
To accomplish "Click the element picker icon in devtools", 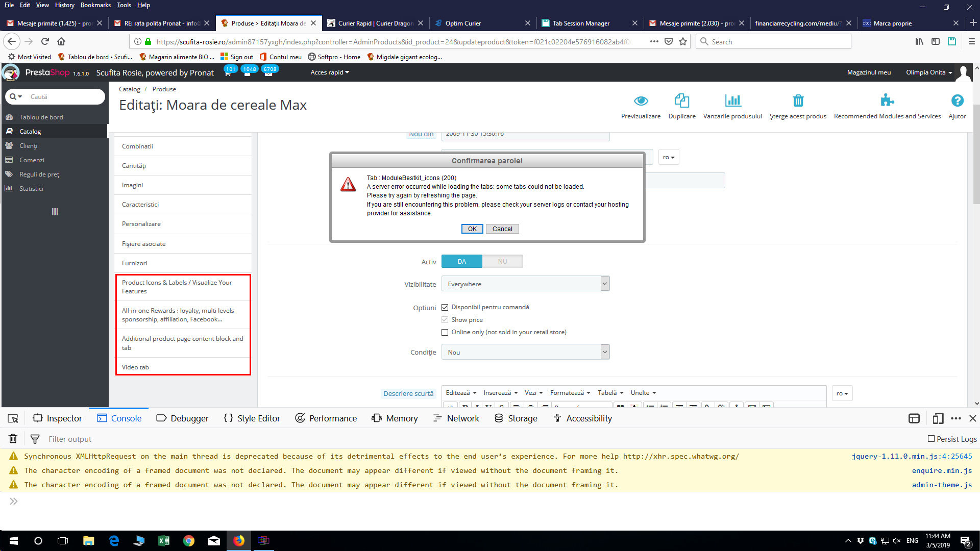I will (13, 418).
